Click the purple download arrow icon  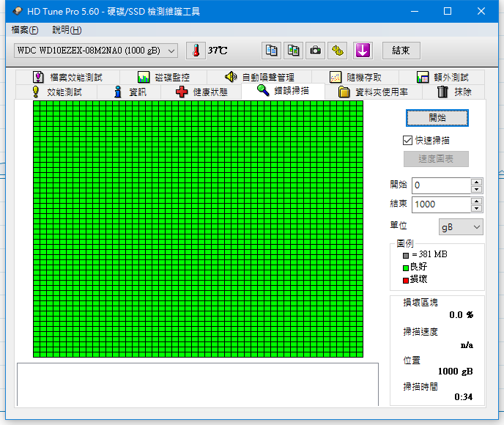click(363, 51)
